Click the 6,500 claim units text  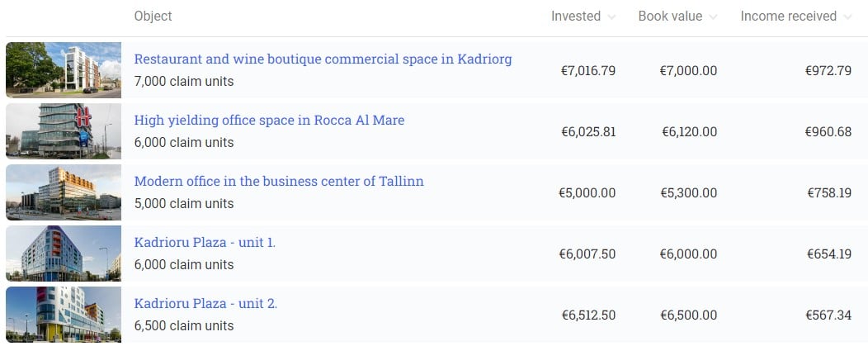[x=184, y=325]
